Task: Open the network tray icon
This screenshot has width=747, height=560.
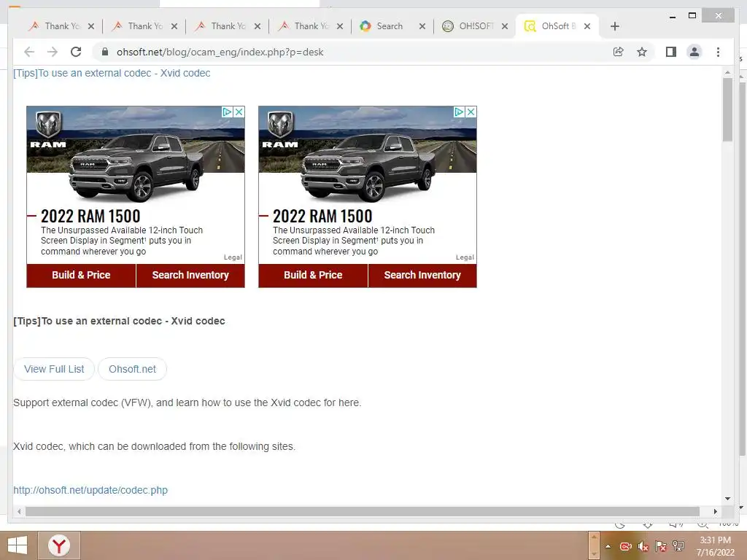Action: [x=678, y=546]
